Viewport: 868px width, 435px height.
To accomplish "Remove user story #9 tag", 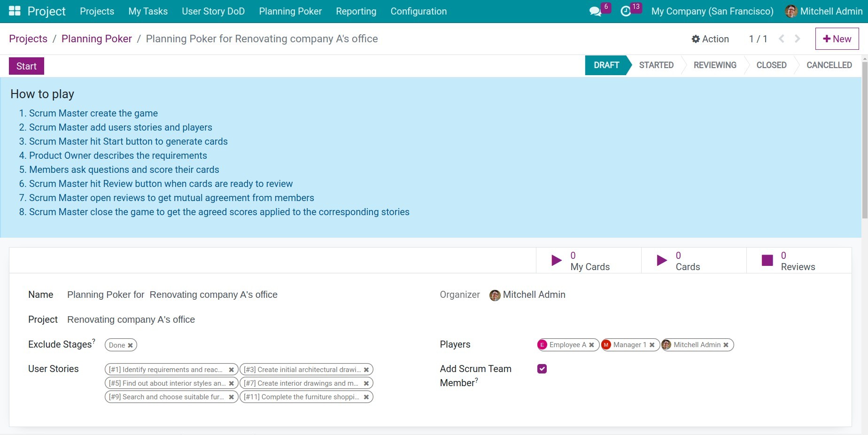I will (x=231, y=397).
